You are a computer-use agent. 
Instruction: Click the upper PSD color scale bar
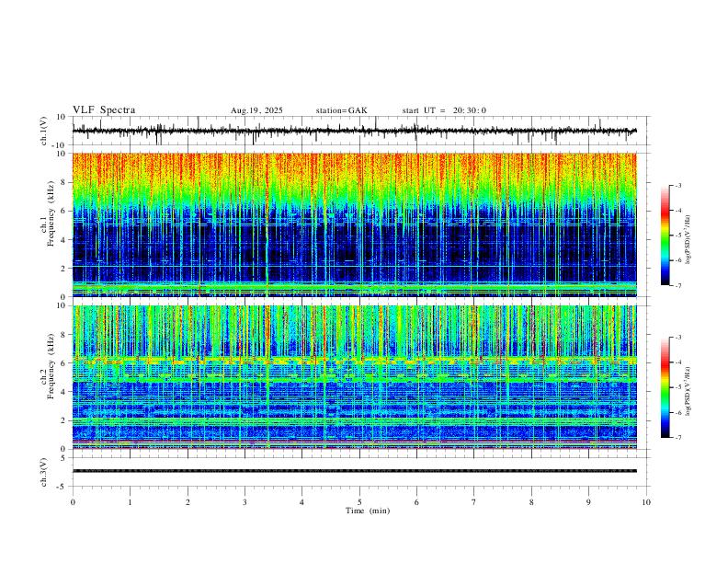coord(665,236)
